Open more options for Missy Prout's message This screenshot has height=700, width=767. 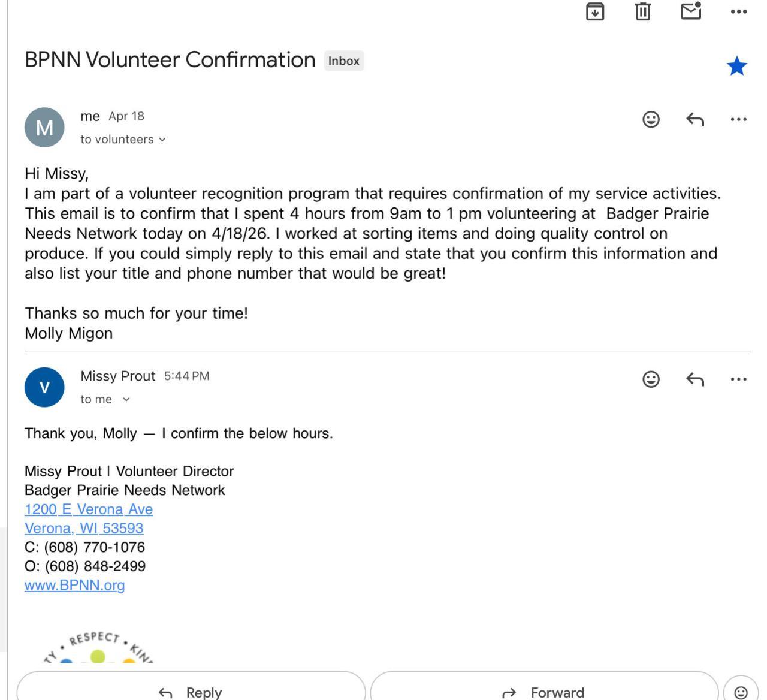point(739,379)
